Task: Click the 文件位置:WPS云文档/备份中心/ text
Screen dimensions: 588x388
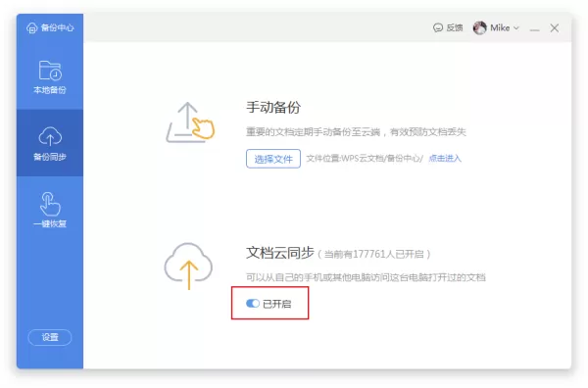Action: click(365, 158)
